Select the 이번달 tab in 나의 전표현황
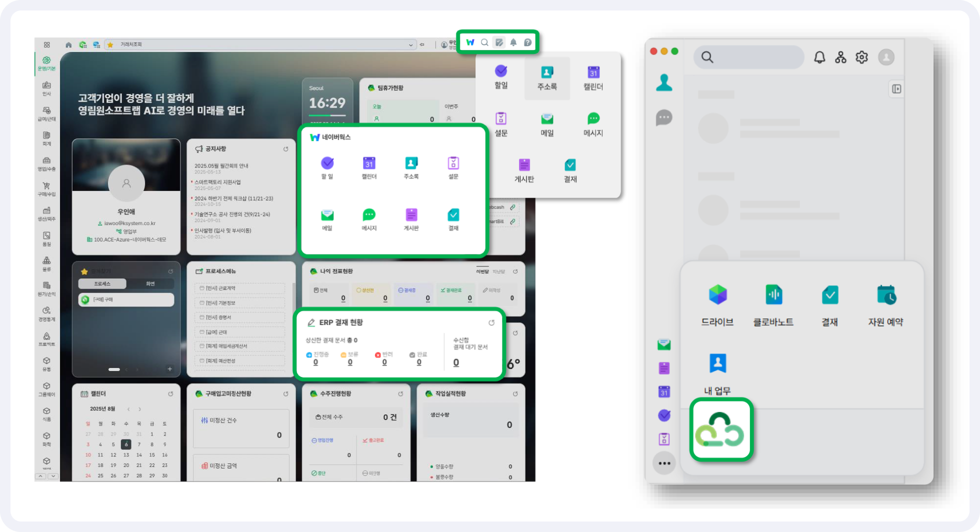The image size is (980, 532). pyautogui.click(x=482, y=271)
